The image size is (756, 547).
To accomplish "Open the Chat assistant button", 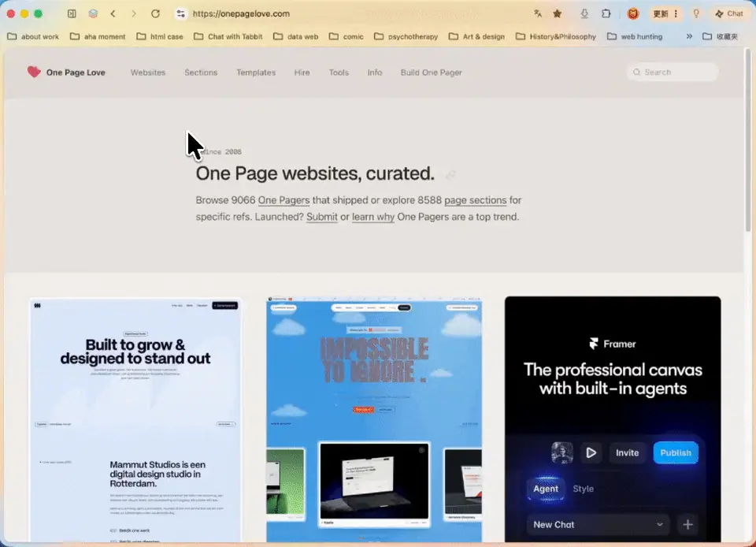I will 729,13.
